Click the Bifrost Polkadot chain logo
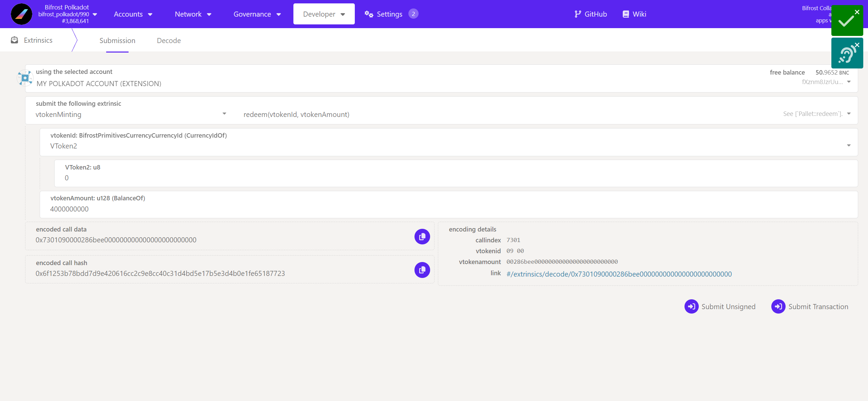This screenshot has width=868, height=401. tap(21, 14)
